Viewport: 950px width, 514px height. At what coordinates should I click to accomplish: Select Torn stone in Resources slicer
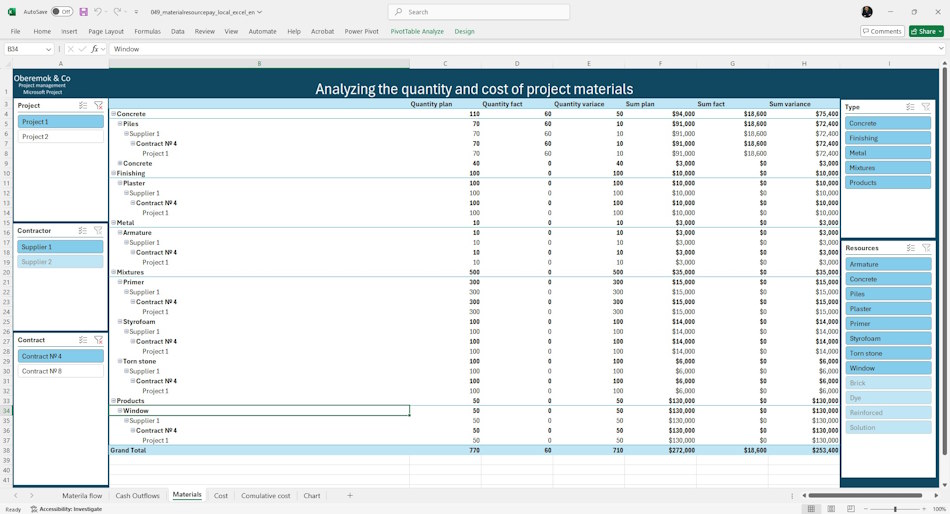[888, 353]
